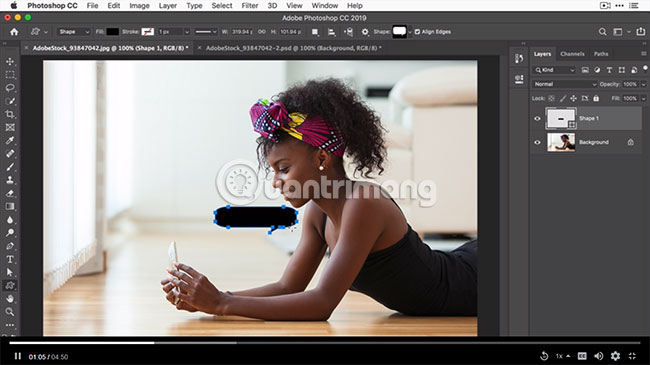Open Properties panel icon in dock
The image size is (650, 365).
pyautogui.click(x=519, y=79)
